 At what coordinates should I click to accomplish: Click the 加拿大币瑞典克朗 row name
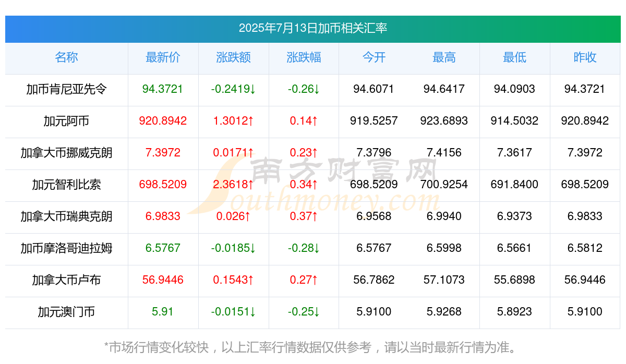click(x=66, y=216)
